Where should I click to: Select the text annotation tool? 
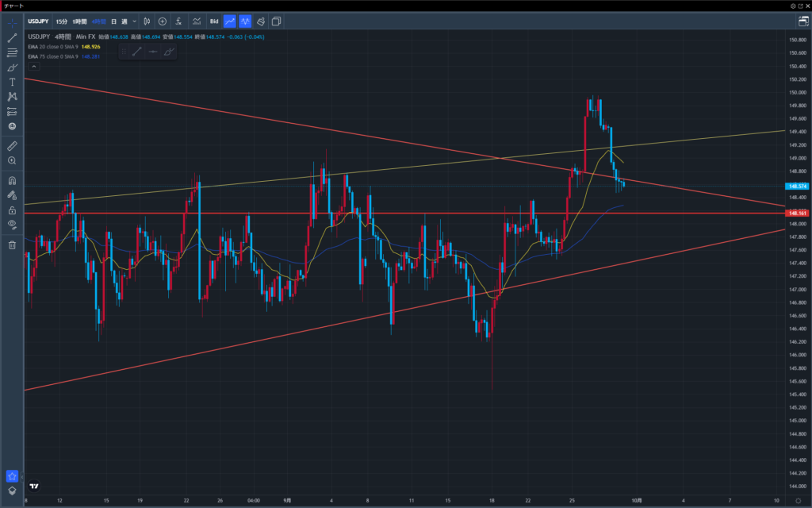(12, 82)
